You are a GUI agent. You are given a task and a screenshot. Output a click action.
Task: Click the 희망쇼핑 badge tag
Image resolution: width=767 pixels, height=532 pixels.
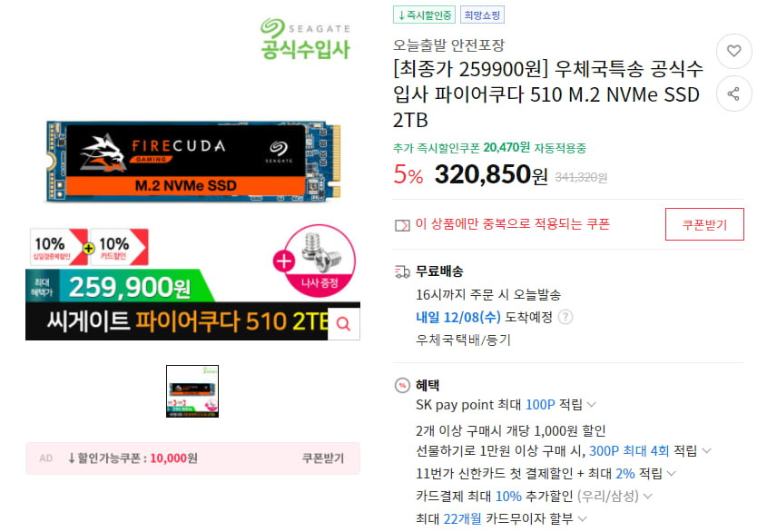[x=482, y=15]
